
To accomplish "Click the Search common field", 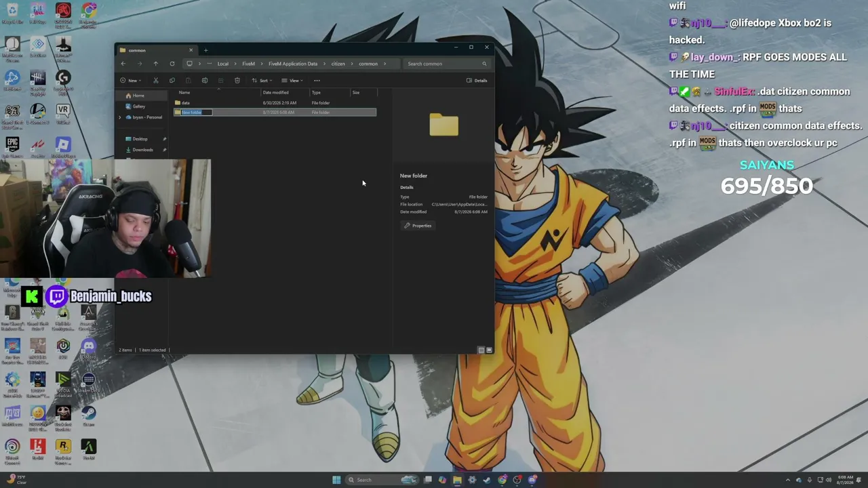I will click(447, 64).
